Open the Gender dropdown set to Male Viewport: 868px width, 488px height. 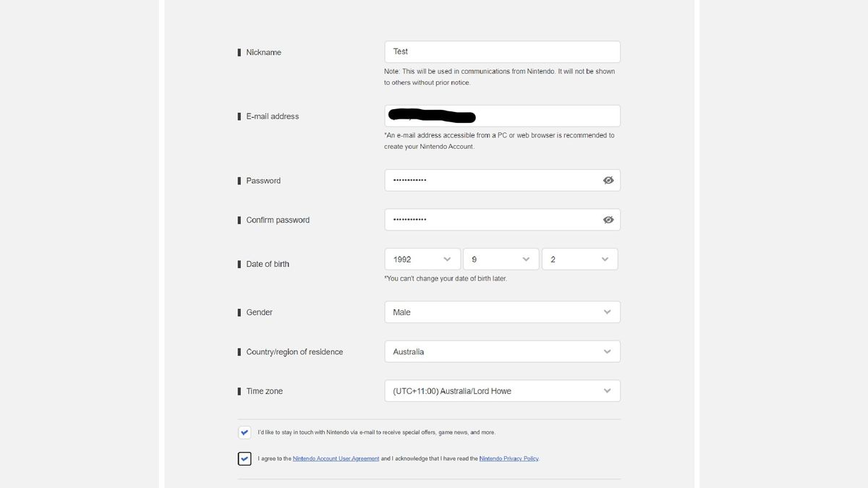click(x=502, y=312)
